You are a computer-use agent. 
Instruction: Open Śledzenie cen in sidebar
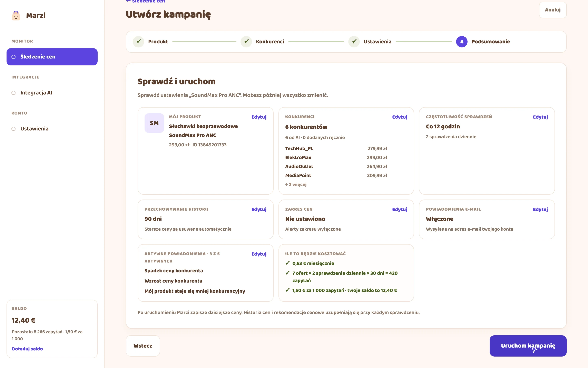[x=52, y=57]
